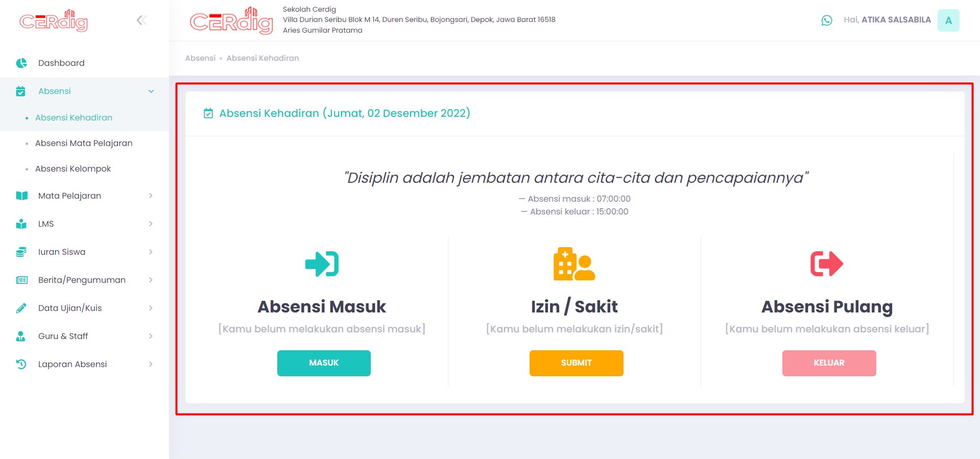Click the Dashboard pie chart icon
Screen dimensions: 980x459
tap(21, 63)
